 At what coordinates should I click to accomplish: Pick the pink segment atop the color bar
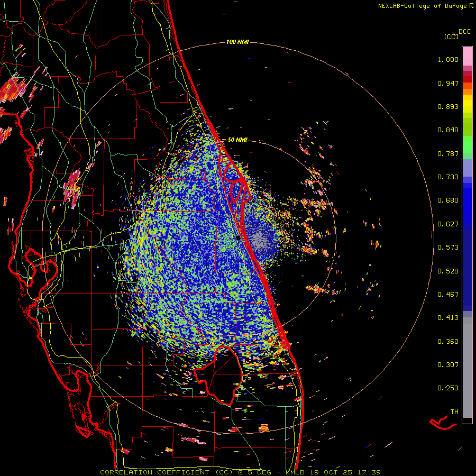click(x=467, y=57)
